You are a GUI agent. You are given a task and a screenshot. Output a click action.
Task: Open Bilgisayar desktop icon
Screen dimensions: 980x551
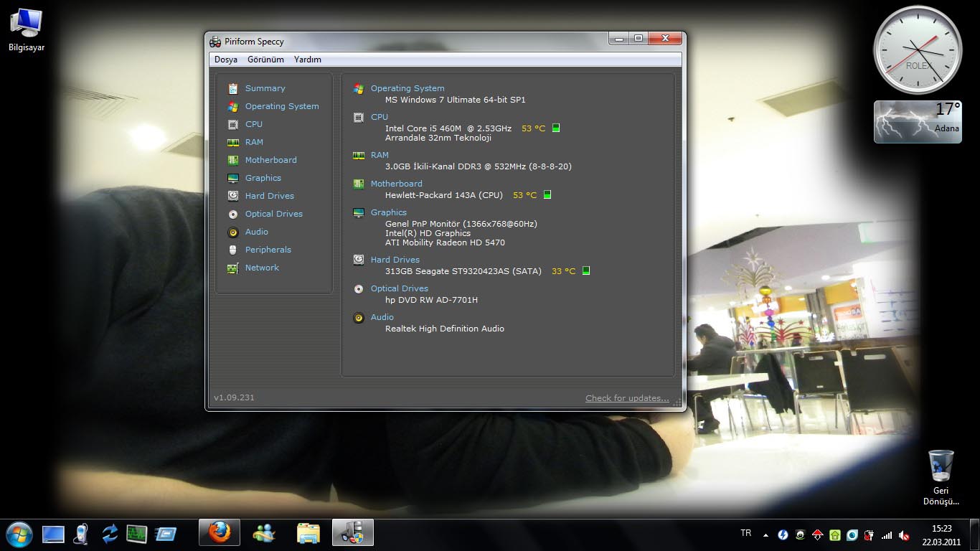[x=26, y=31]
